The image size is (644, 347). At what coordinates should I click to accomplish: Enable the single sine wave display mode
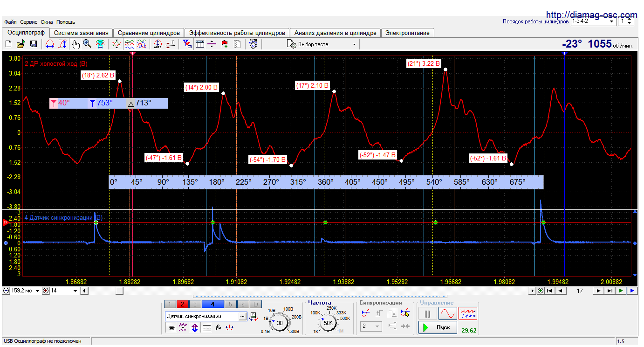click(x=448, y=313)
